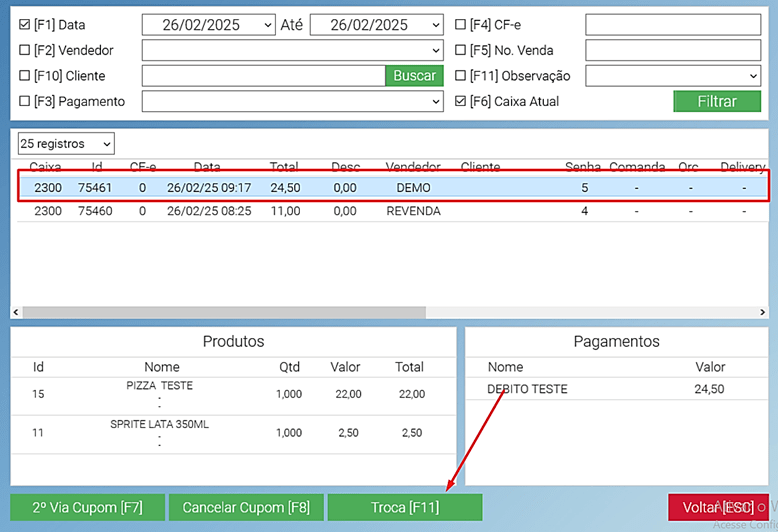Click Cancelar Cupom [F8] button
The image size is (778, 532).
click(246, 507)
